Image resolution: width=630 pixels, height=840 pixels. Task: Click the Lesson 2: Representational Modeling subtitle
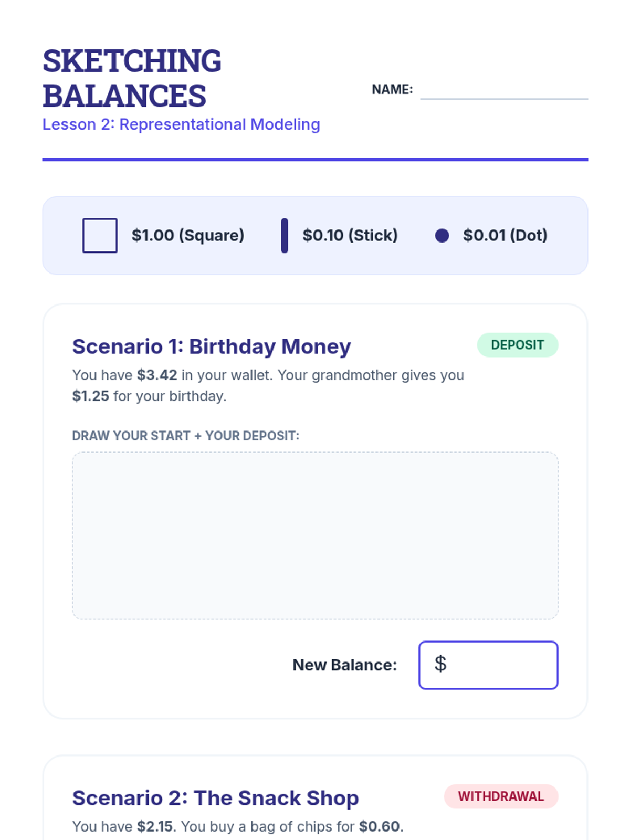[x=181, y=124]
